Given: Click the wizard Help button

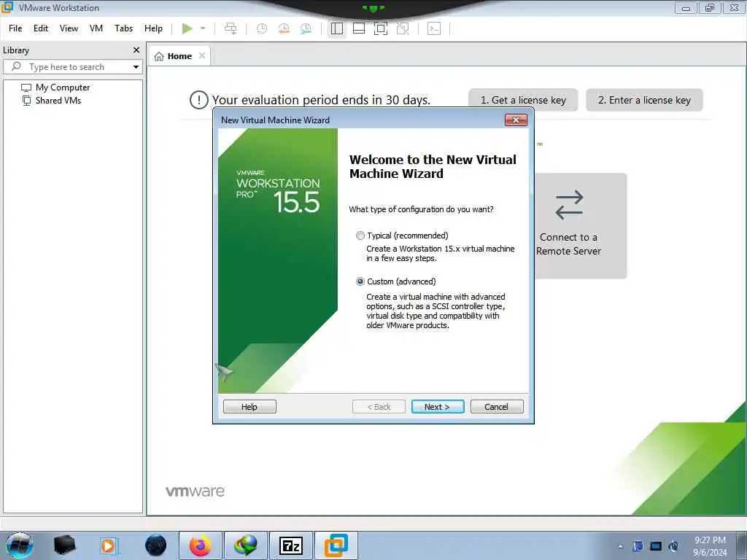Looking at the screenshot, I should click(x=249, y=407).
